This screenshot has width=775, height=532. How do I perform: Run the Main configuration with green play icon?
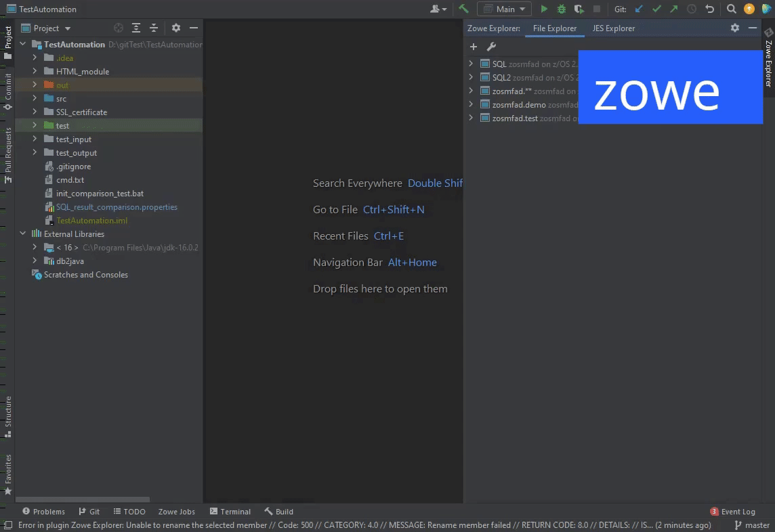(x=544, y=9)
